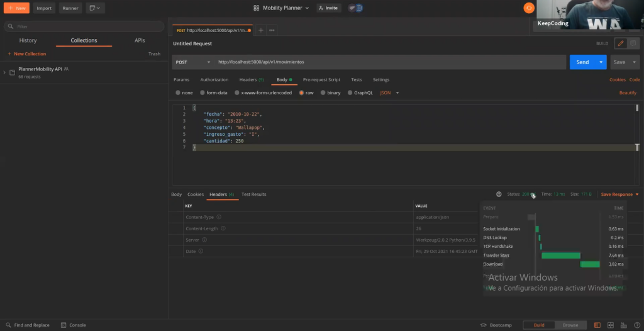Click Content-Length info icon
The height and width of the screenshot is (331, 644).
click(x=223, y=228)
